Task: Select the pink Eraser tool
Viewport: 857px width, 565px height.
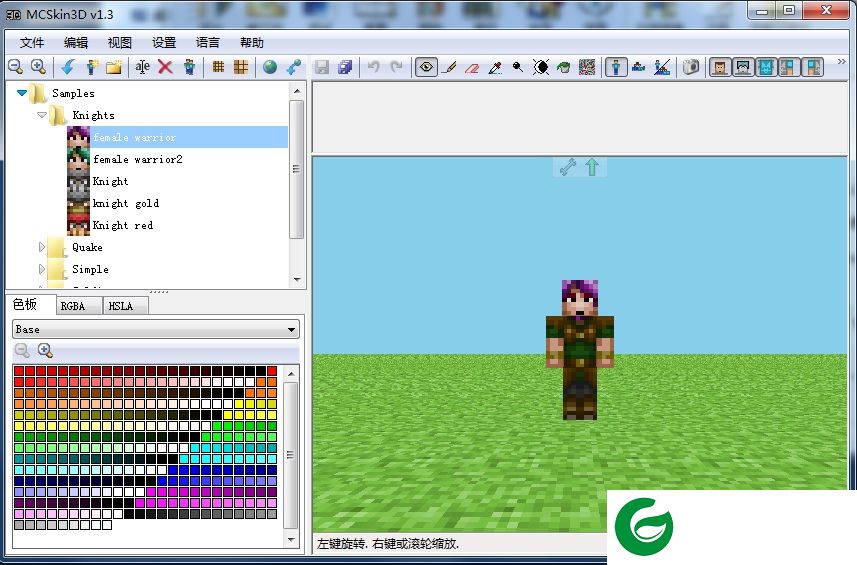Action: pyautogui.click(x=472, y=67)
